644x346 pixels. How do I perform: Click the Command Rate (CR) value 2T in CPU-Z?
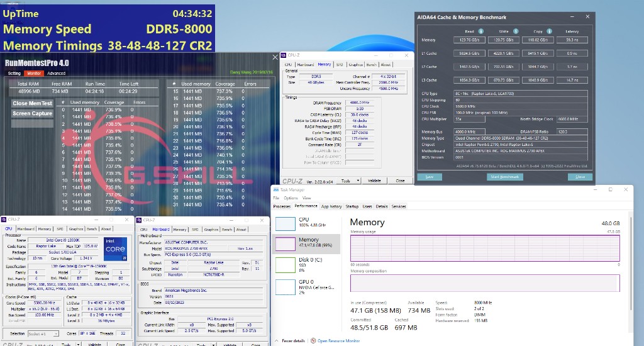359,145
